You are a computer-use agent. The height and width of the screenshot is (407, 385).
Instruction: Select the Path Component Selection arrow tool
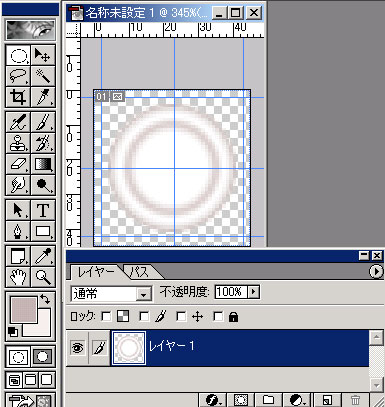(18, 210)
